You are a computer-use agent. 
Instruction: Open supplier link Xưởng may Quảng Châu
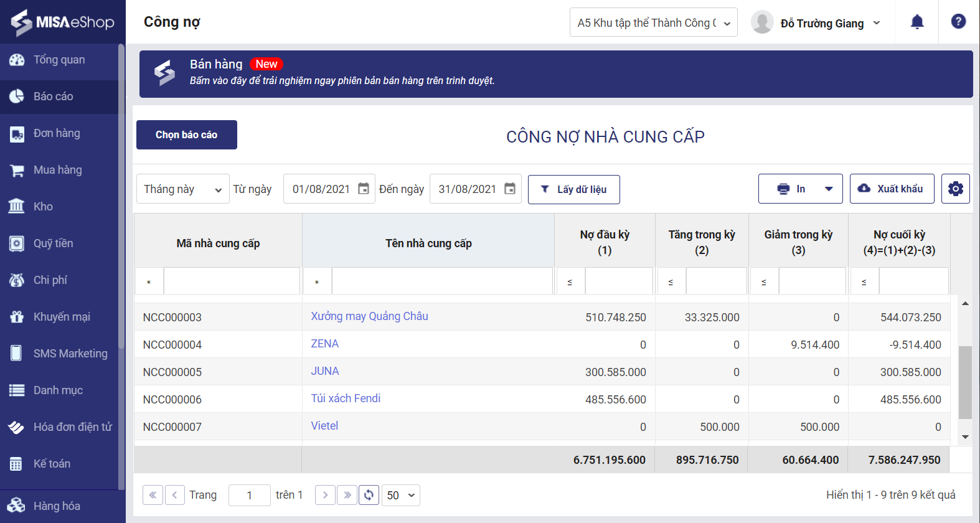[x=369, y=316]
